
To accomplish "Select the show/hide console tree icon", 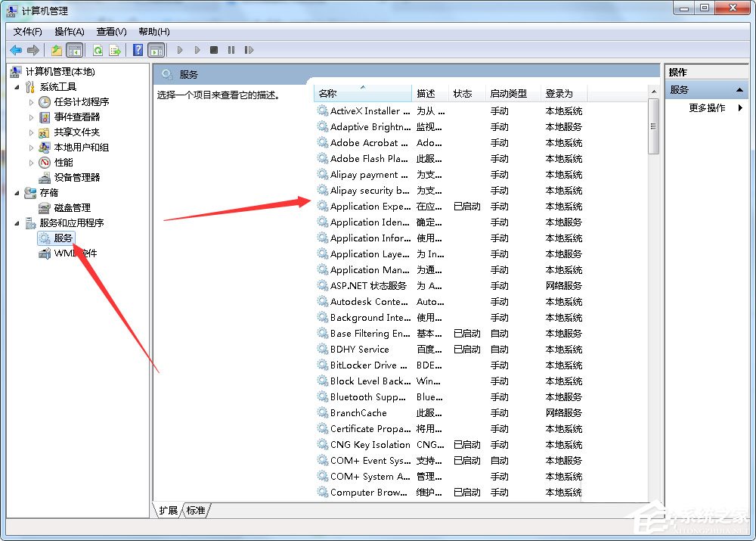I will [76, 50].
